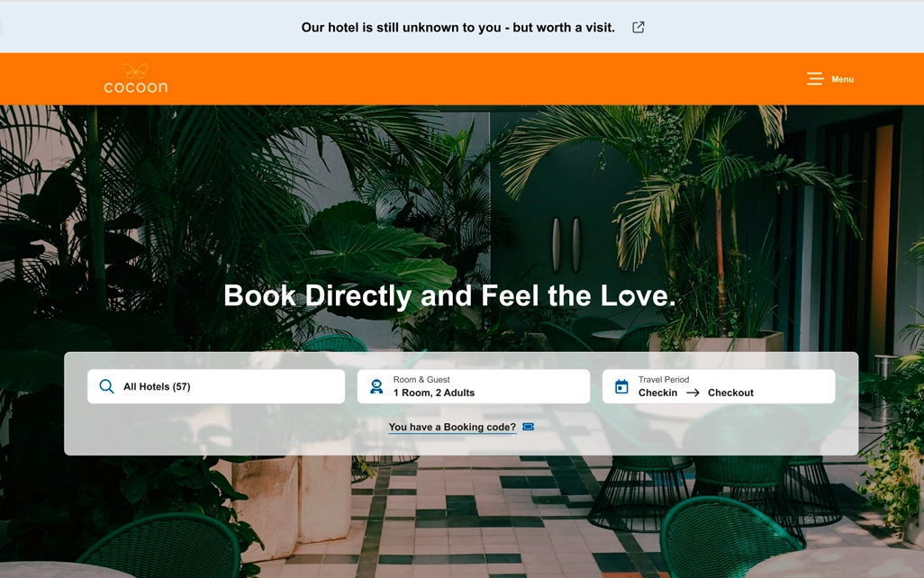
Task: Open the Travel Period date picker
Action: pyautogui.click(x=719, y=386)
